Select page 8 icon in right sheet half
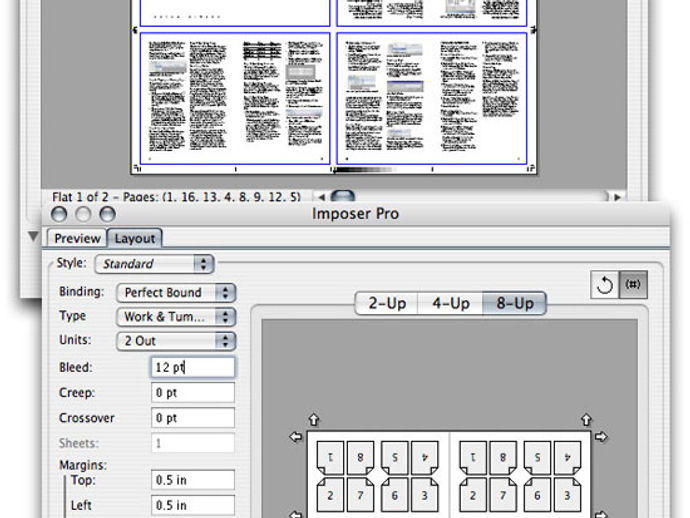The image size is (690, 518). pos(503,457)
